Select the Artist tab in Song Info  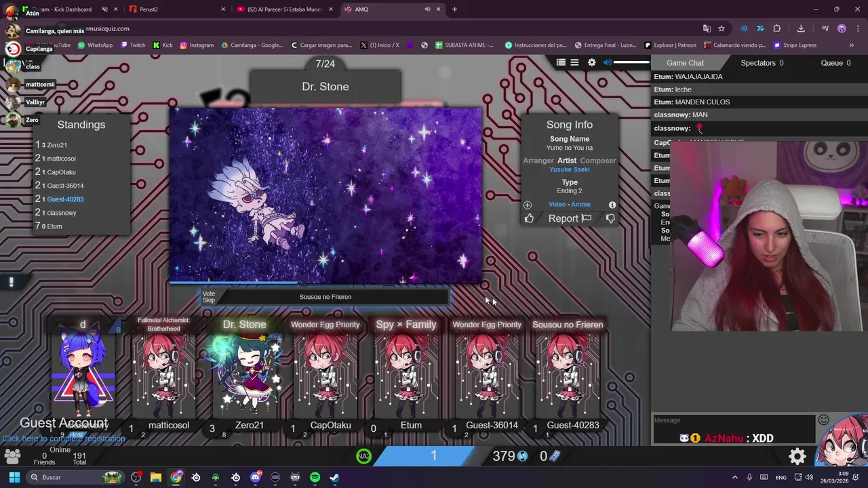click(567, 161)
